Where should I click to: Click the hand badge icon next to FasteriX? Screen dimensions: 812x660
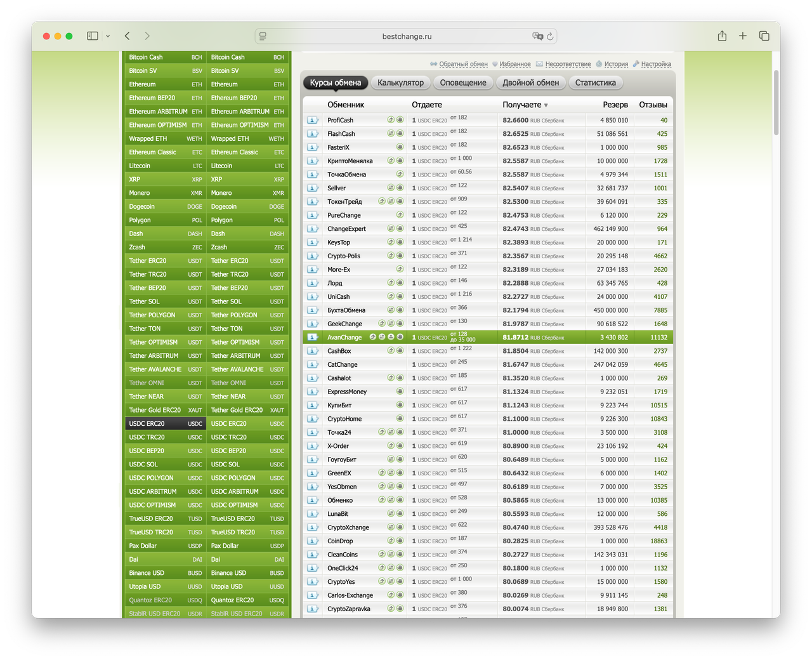[400, 147]
